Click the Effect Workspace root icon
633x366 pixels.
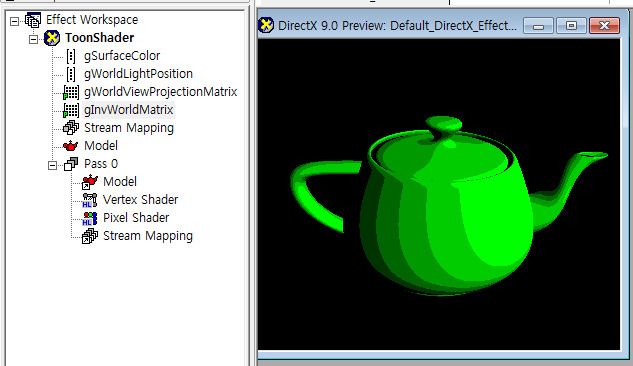[33, 20]
